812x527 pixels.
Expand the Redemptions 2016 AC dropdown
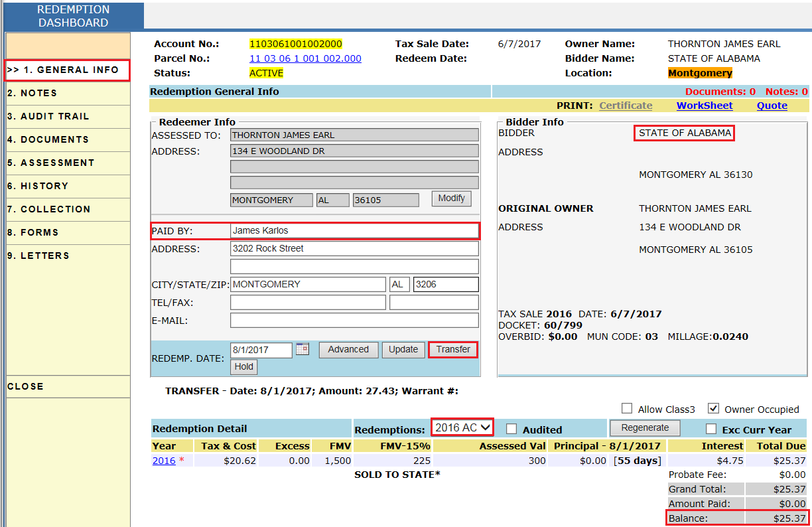click(x=462, y=427)
